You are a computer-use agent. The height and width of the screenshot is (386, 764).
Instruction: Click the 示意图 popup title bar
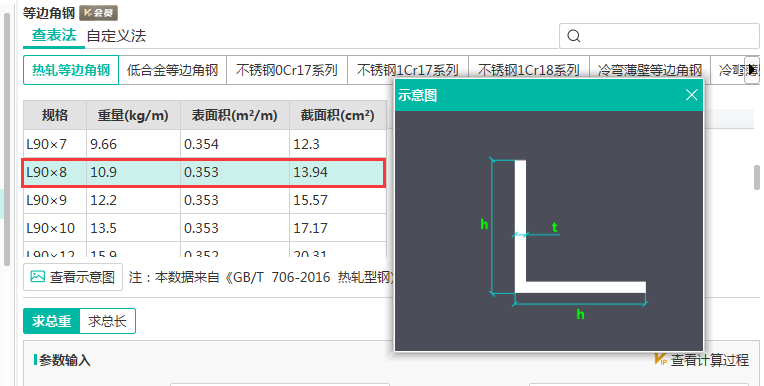(x=549, y=95)
